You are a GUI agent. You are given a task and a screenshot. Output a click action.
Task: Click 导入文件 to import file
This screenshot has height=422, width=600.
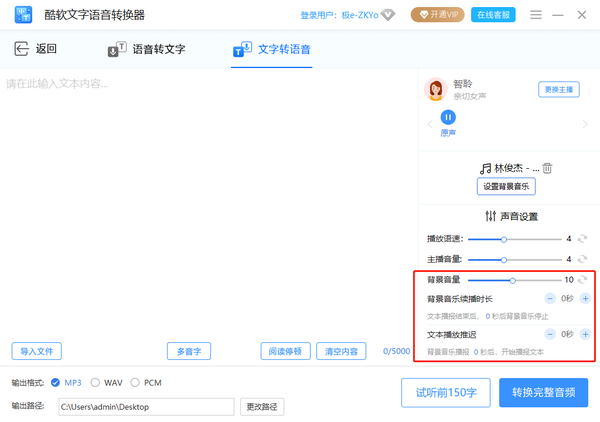point(36,351)
